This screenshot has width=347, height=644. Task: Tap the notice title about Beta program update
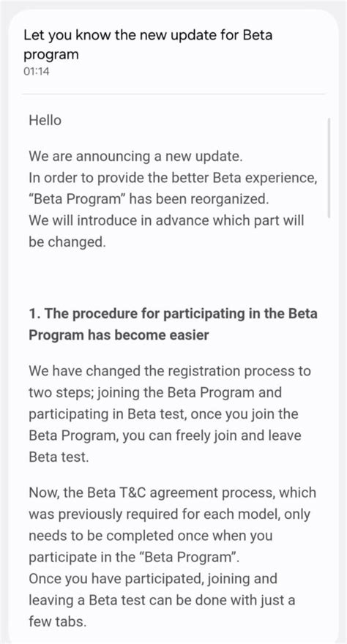tap(148, 45)
